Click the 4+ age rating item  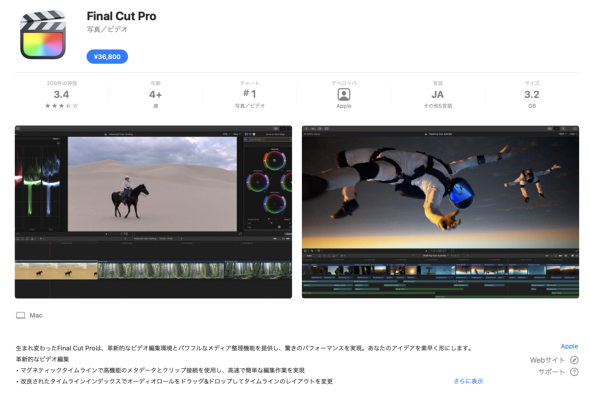point(155,94)
